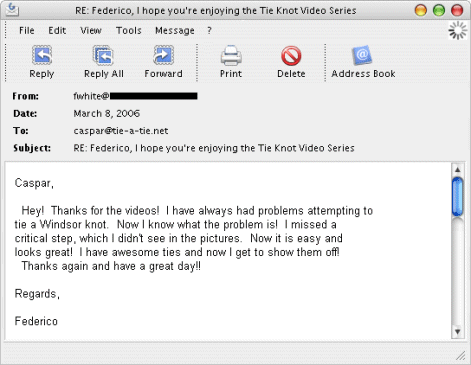
Task: Click the loading spinner icon
Action: click(458, 31)
